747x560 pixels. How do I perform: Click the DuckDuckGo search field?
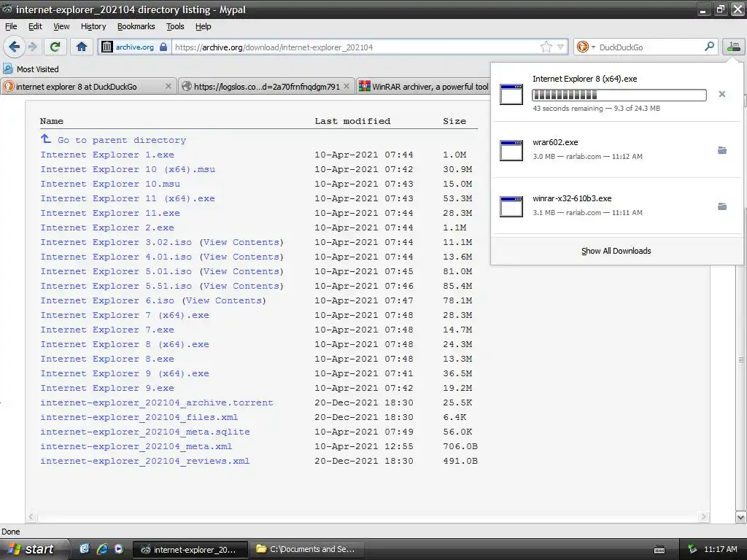pyautogui.click(x=650, y=47)
